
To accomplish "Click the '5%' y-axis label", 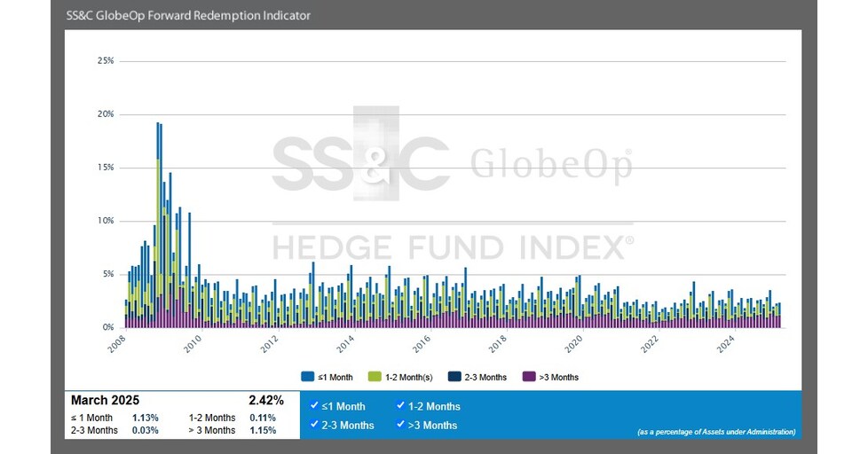I will 108,274.
